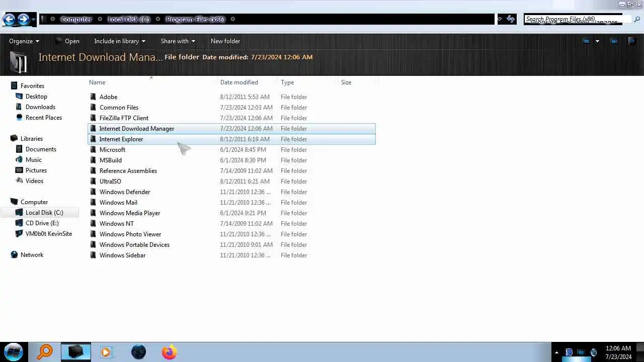Image resolution: width=644 pixels, height=362 pixels.
Task: Open VM0b0t KevinSite drive
Action: [49, 234]
